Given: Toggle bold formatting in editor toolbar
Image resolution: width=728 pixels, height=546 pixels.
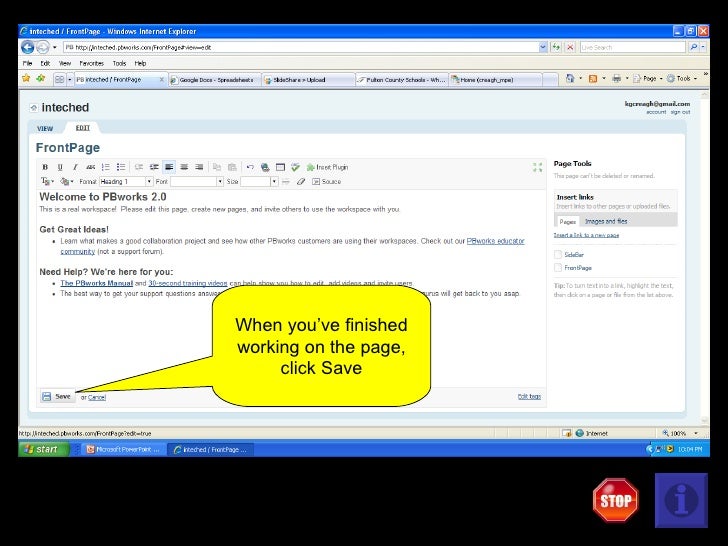Looking at the screenshot, I should click(x=45, y=167).
